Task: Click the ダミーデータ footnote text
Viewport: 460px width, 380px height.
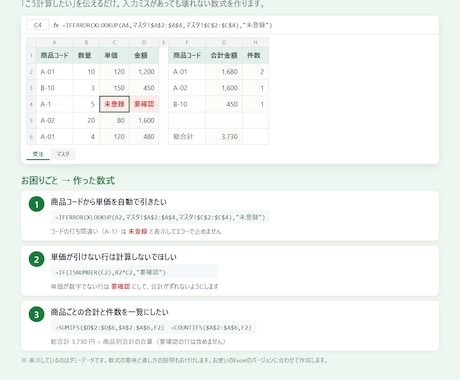Action: tap(174, 360)
